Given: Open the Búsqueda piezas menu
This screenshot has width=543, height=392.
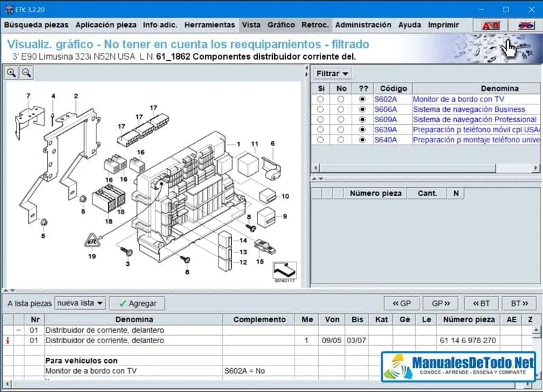Looking at the screenshot, I should tap(36, 25).
